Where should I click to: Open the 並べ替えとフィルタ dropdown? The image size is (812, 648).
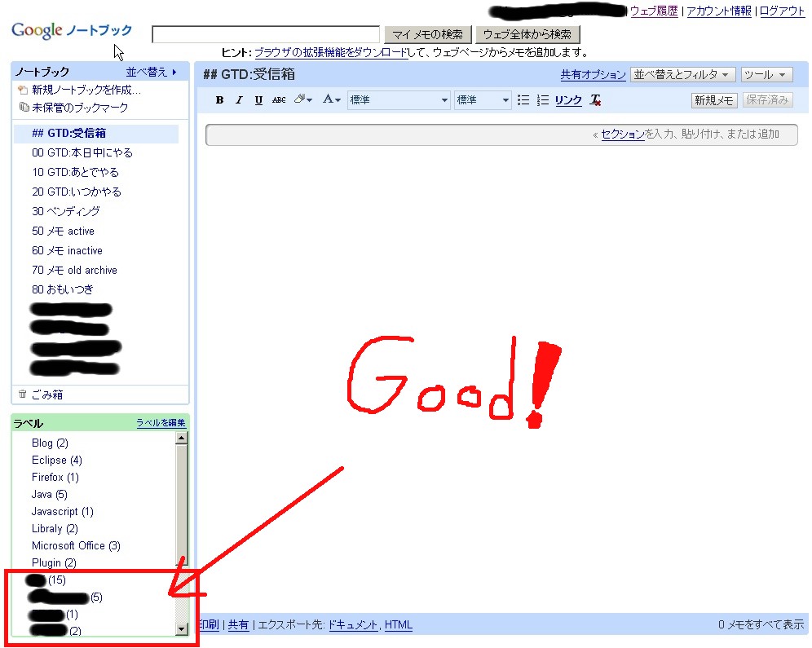click(x=682, y=74)
